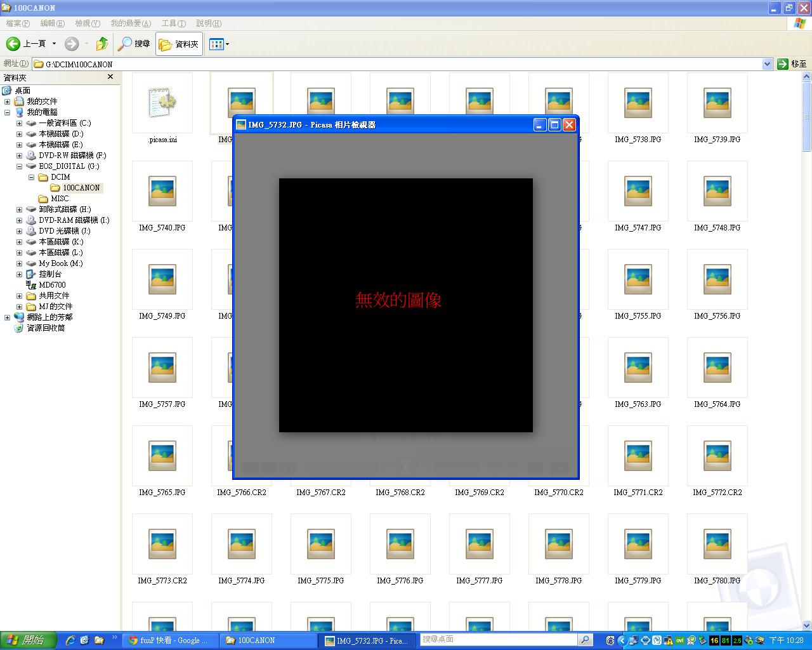Image resolution: width=812 pixels, height=650 pixels.
Task: Select IMG_5739.JPG thumbnail icon
Action: [717, 103]
